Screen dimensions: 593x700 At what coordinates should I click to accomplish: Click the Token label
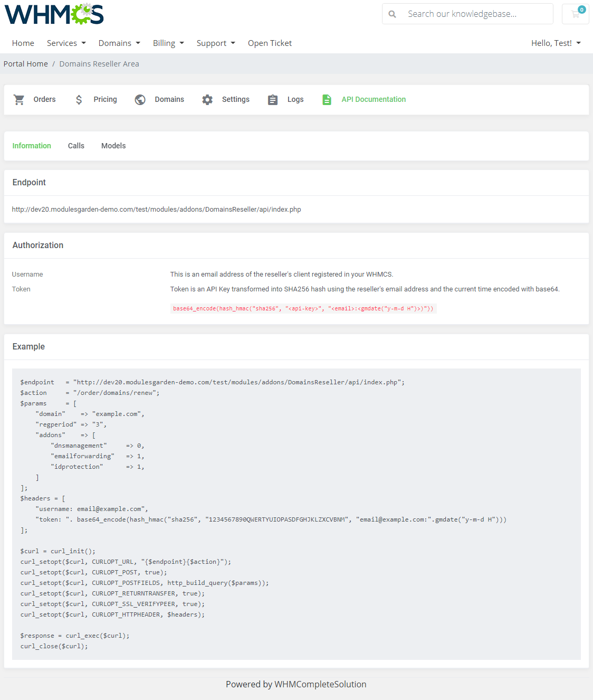pos(21,289)
